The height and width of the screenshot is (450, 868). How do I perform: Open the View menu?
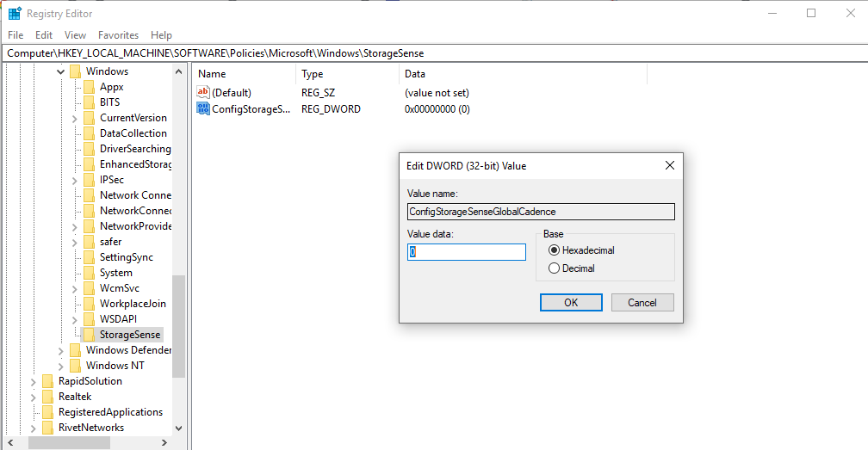point(75,34)
